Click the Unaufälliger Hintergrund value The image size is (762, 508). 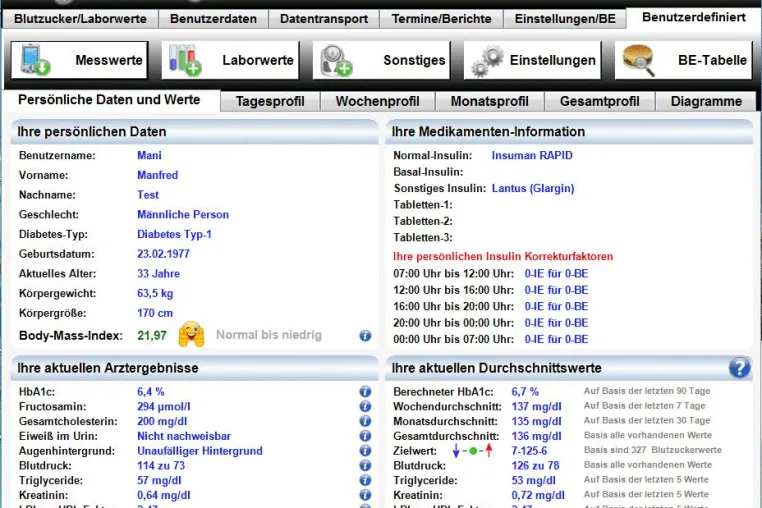pos(199,451)
